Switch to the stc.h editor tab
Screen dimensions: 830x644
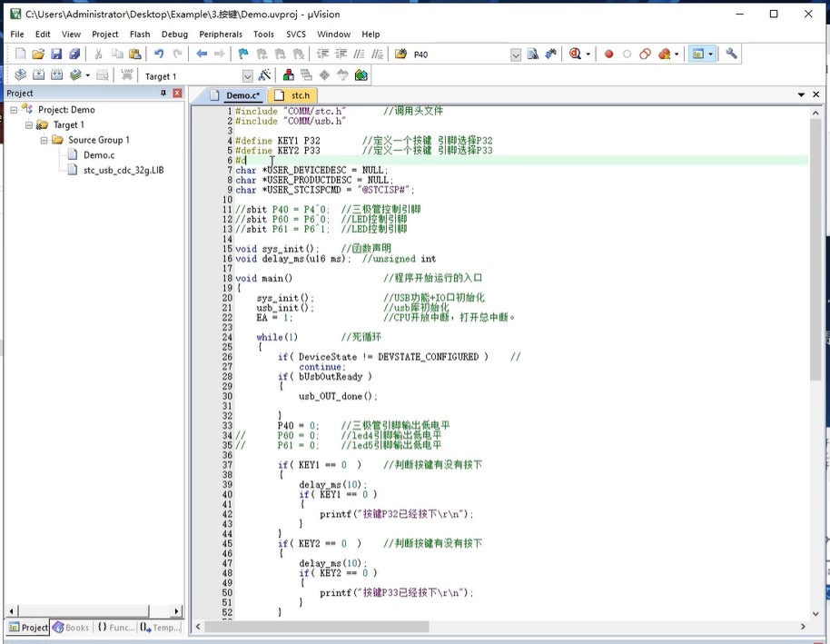pos(294,95)
